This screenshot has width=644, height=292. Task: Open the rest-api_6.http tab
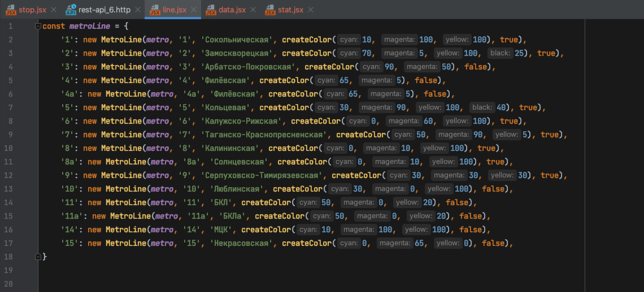(x=104, y=10)
